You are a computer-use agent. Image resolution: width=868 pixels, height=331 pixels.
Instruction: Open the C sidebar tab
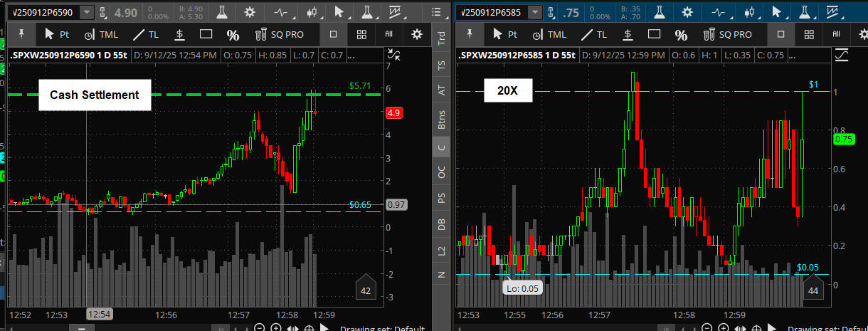pos(442,147)
